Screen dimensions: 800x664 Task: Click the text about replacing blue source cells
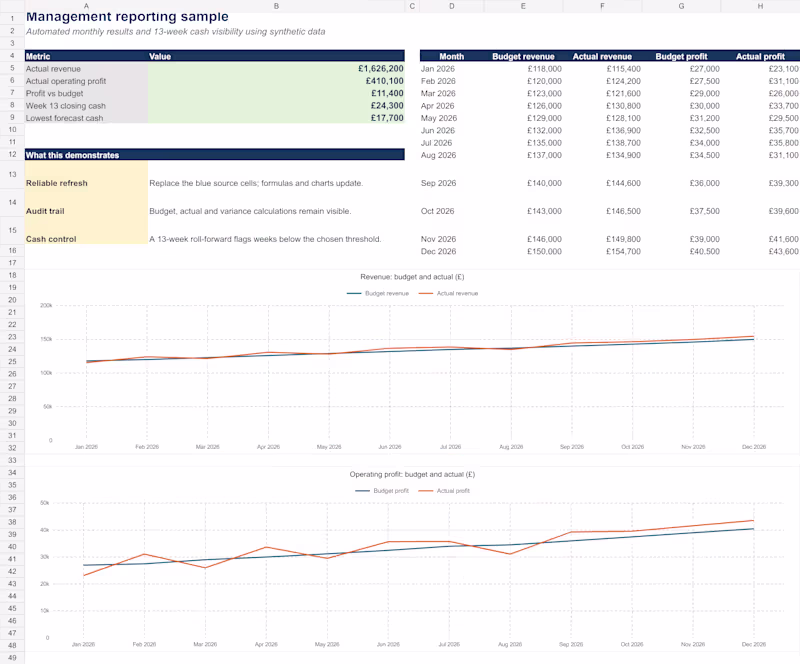click(256, 183)
